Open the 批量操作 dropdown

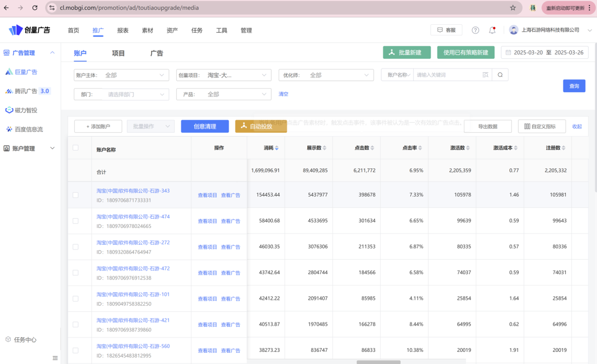pos(151,126)
